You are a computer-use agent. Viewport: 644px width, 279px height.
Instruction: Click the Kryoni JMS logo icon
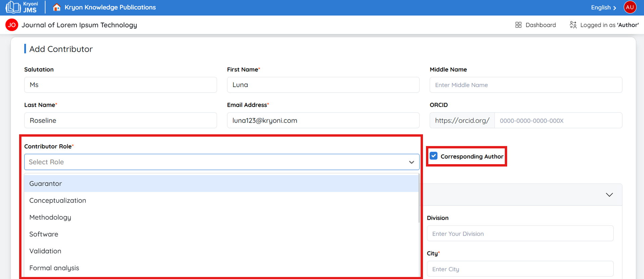(13, 7)
